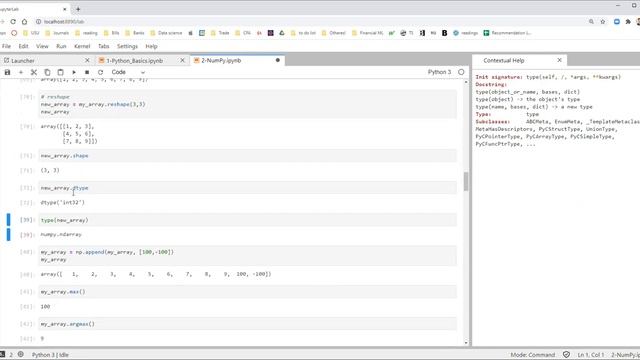
Task: Click the trusted notebook shield icon
Action: pos(567,355)
